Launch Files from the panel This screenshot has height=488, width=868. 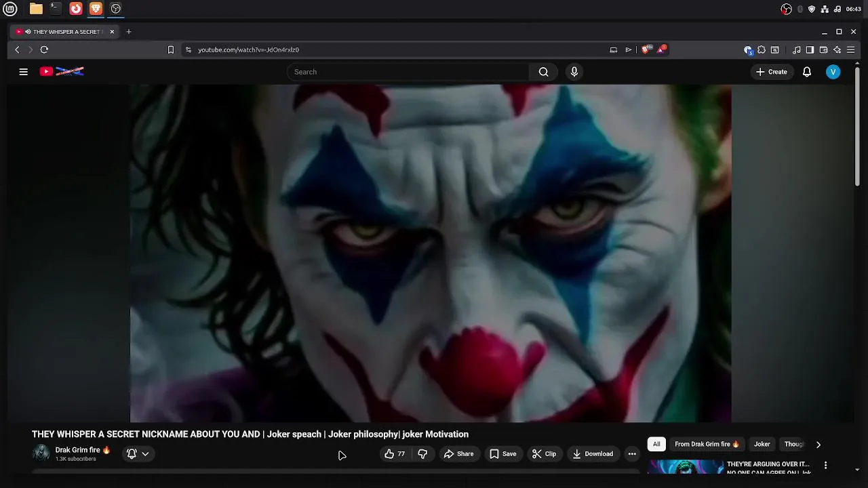click(36, 9)
